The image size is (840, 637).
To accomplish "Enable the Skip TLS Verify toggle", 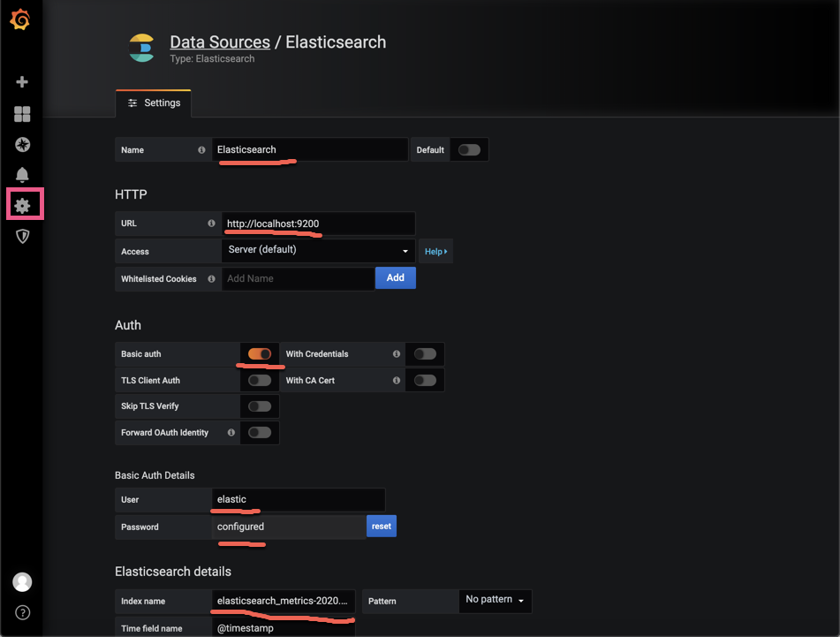I will click(260, 406).
